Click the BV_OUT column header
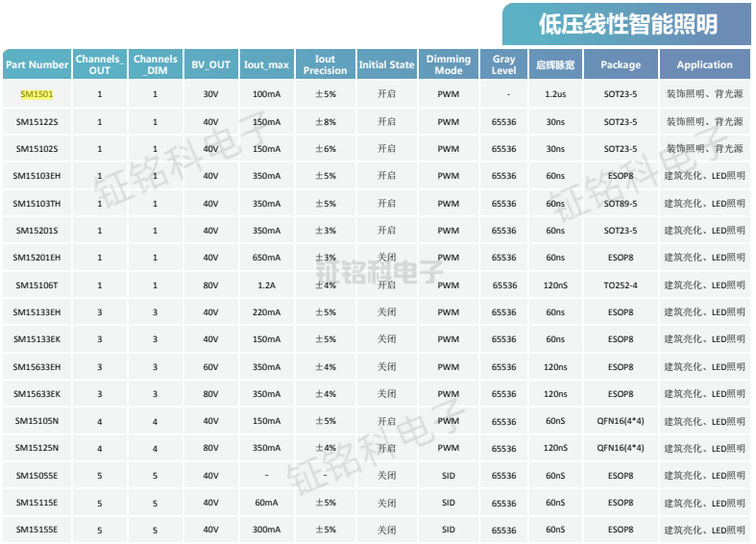This screenshot has width=756, height=544. 210,64
